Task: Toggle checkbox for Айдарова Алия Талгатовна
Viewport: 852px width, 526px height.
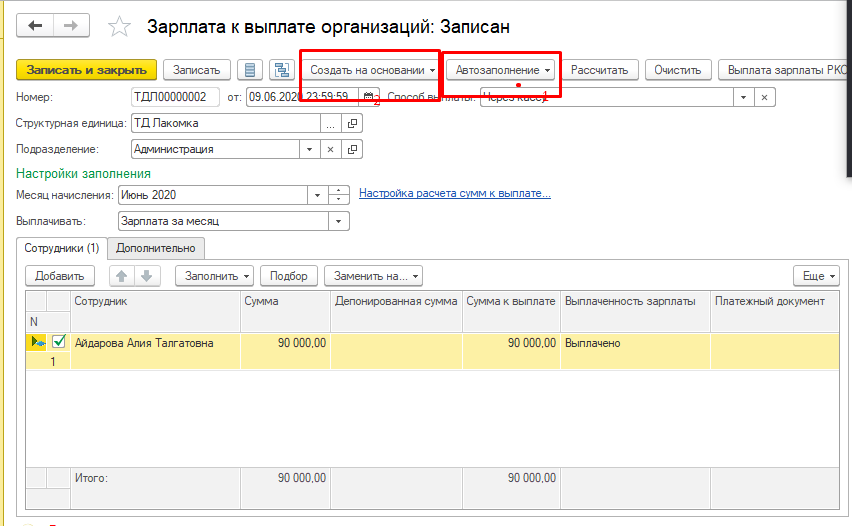Action: pos(59,343)
